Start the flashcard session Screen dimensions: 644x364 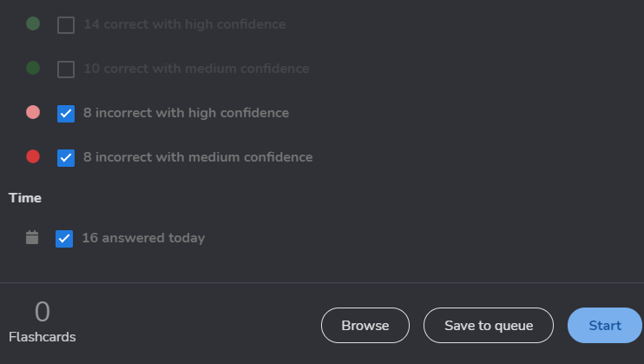[x=605, y=326]
